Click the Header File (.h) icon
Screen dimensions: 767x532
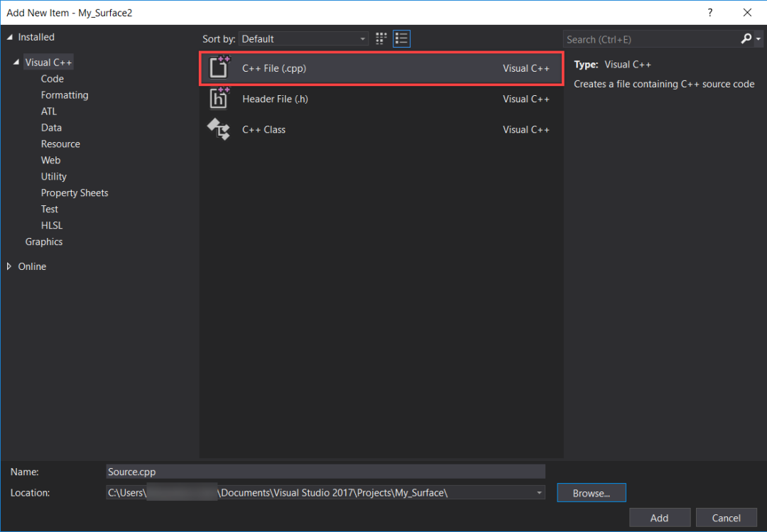click(x=219, y=98)
